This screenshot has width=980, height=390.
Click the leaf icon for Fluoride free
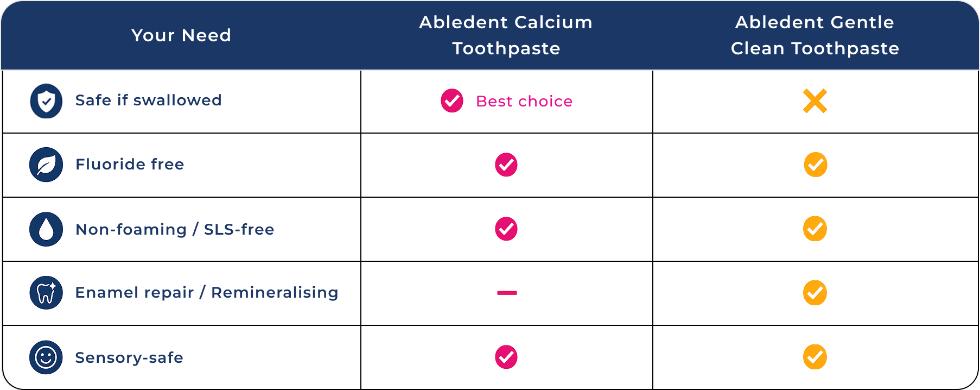[46, 165]
